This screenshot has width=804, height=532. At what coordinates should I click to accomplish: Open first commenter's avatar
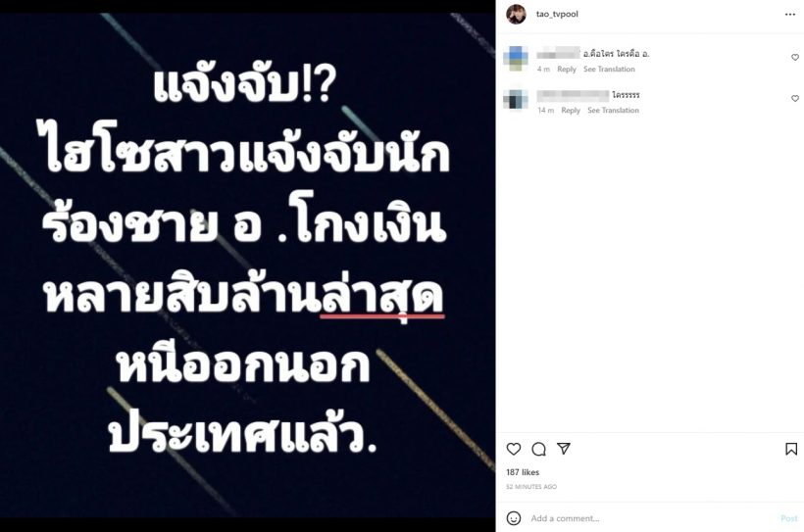(516, 58)
